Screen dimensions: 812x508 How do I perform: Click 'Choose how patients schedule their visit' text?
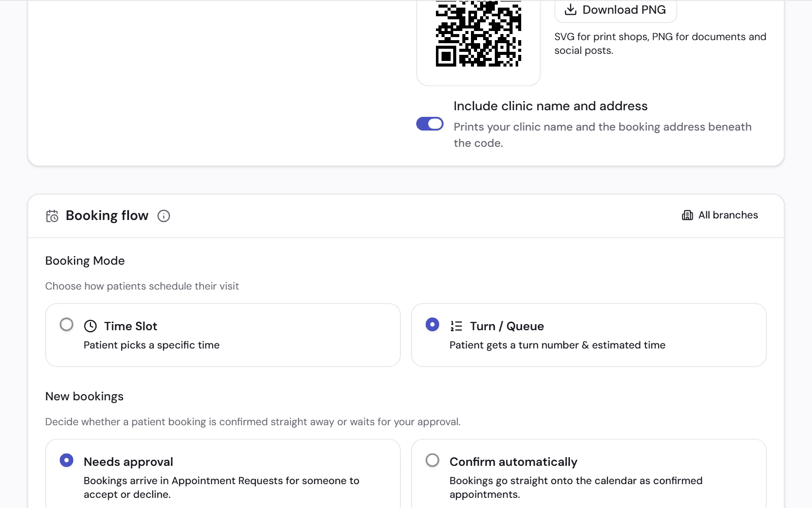coord(142,287)
